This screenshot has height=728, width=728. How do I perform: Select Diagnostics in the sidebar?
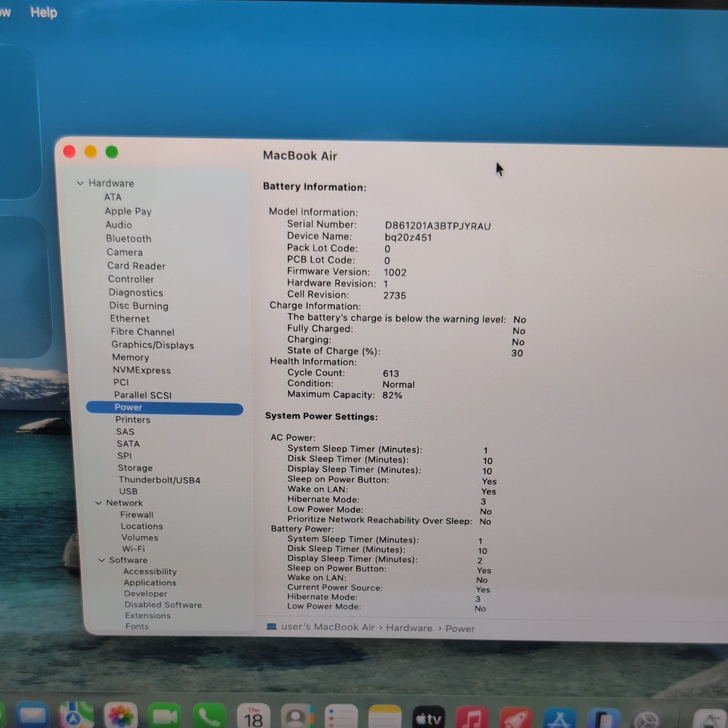pos(136,293)
